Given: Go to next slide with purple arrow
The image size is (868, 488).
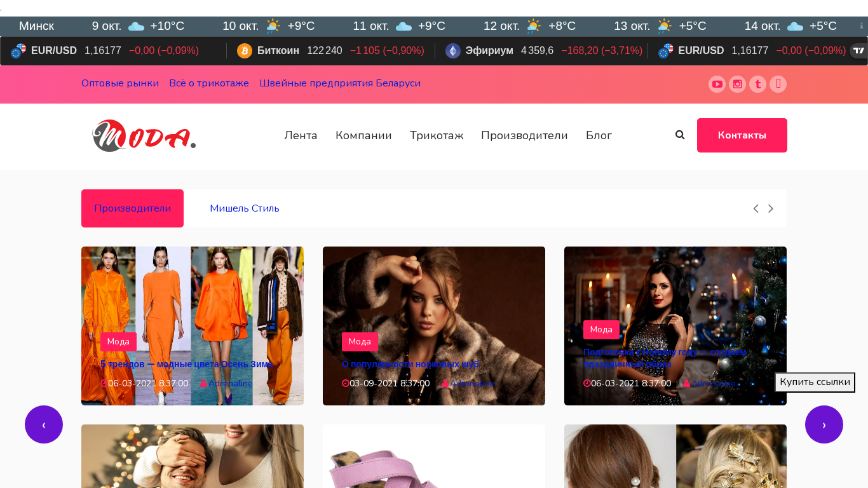Looking at the screenshot, I should tap(824, 424).
